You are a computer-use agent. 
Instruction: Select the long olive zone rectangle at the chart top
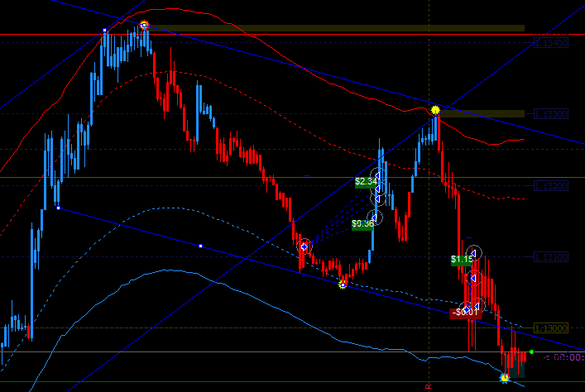click(x=334, y=28)
